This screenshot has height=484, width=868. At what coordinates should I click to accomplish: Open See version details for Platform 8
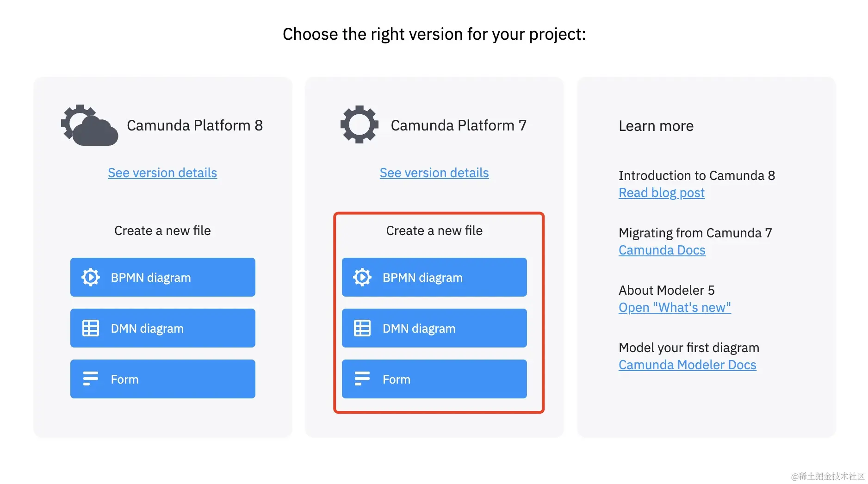[x=162, y=173]
